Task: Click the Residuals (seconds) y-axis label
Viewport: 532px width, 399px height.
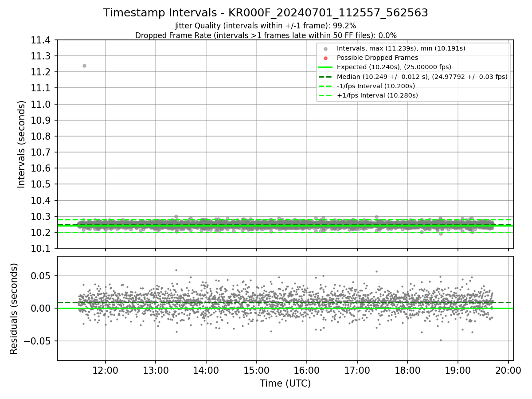Action: (x=14, y=309)
